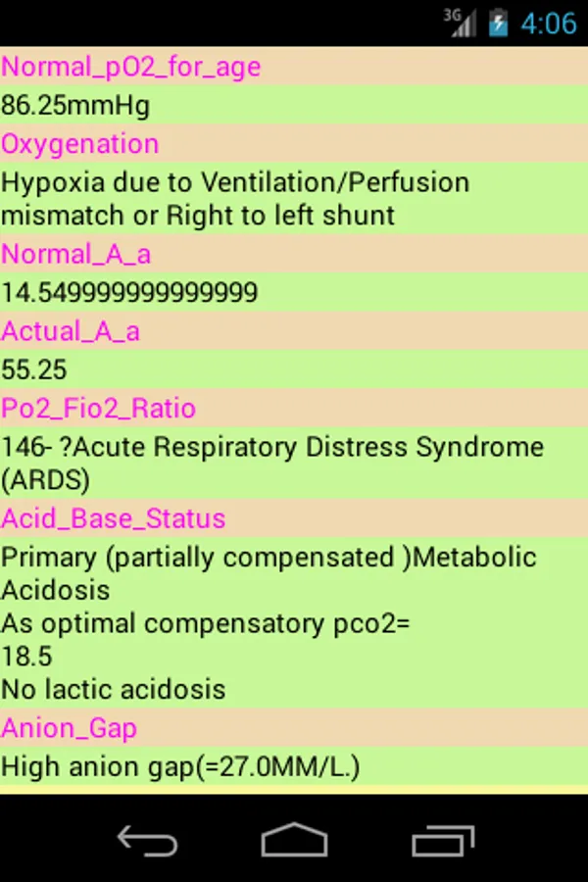Select the Normal_pO2_for_age heading
588x882 pixels.
tap(131, 67)
